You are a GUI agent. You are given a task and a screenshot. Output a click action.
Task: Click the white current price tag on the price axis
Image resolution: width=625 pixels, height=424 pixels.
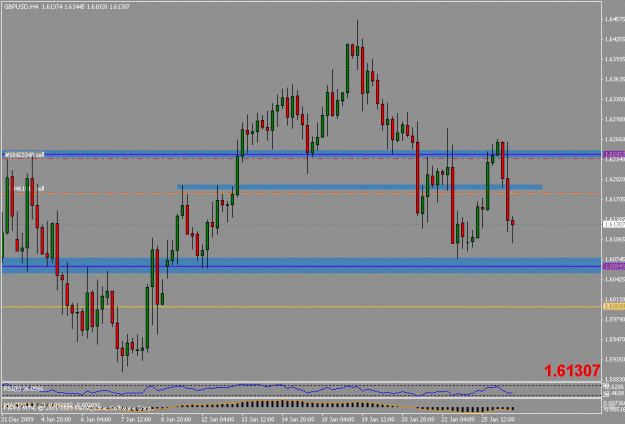[614, 225]
